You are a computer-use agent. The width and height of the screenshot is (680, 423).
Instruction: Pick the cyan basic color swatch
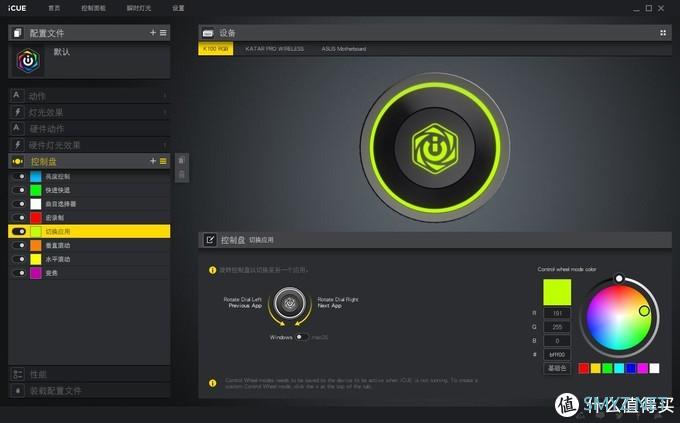click(619, 368)
